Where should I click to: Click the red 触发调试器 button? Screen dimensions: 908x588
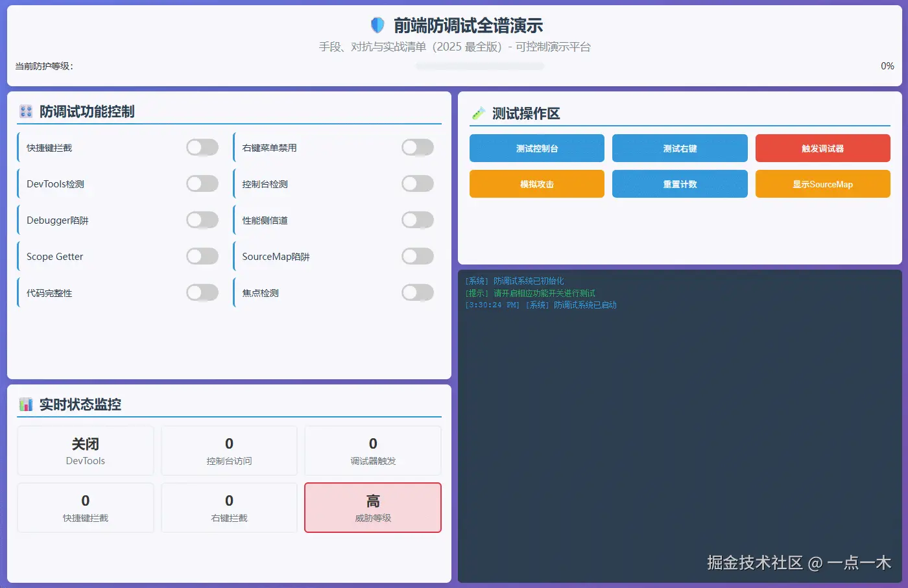tap(822, 148)
